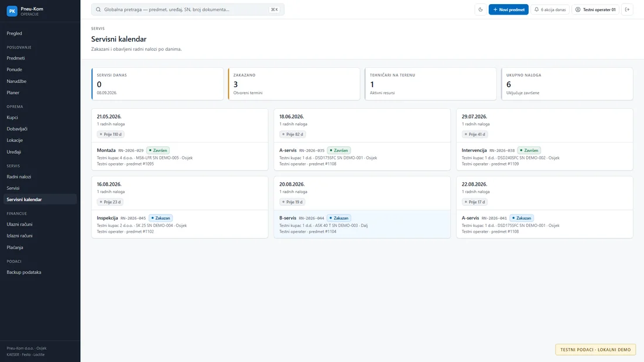644x362 pixels.
Task: Click the 16.08.2026. date heading
Action: coord(109,184)
